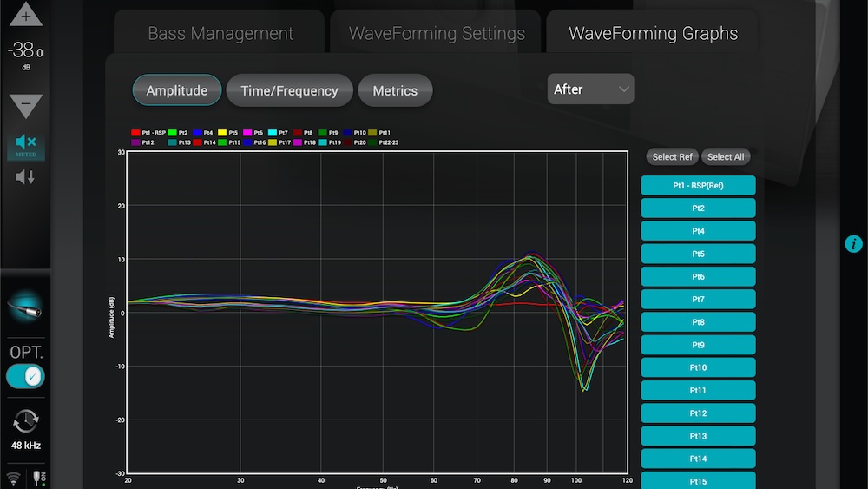This screenshot has width=868, height=489.
Task: Toggle the Pt1 - RSP(Ref) curve
Action: tap(698, 186)
